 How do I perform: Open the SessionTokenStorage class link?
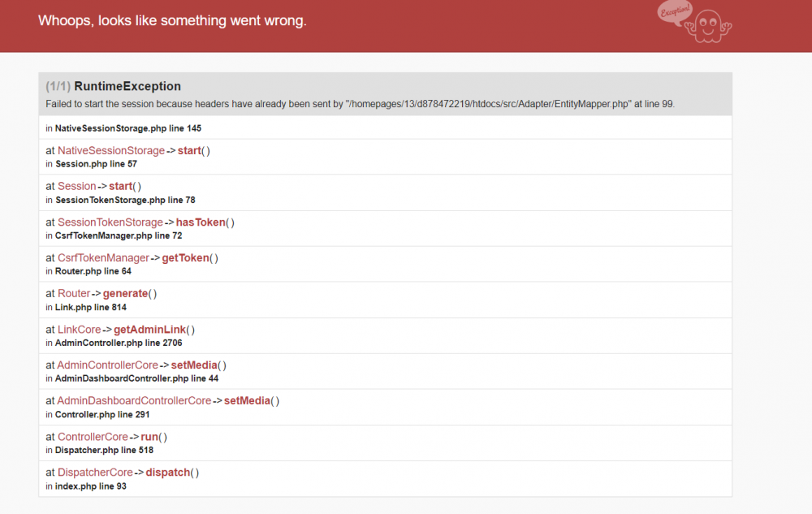tap(110, 222)
